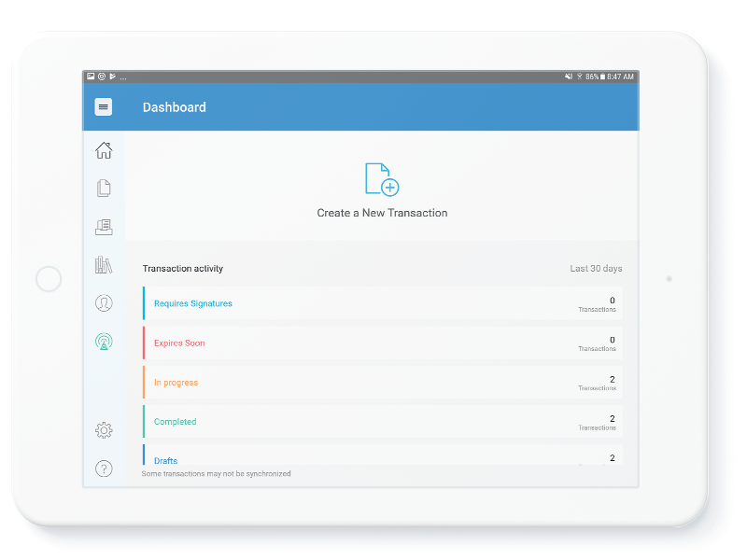Viewport: 747px width, 560px height.
Task: Tap the mute icon in status bar
Action: [569, 77]
